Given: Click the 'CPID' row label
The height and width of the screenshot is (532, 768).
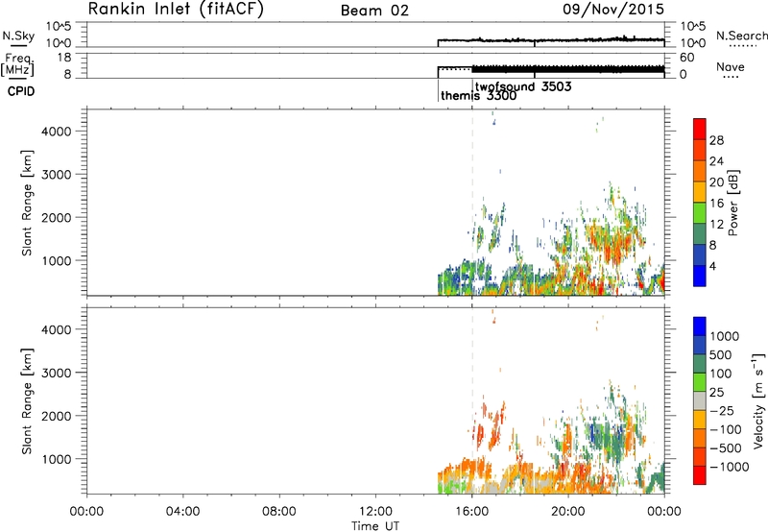Looking at the screenshot, I should click(x=21, y=91).
